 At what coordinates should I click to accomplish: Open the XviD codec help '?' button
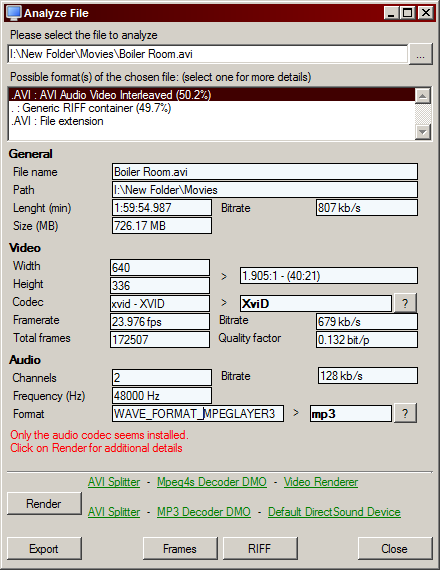tap(405, 303)
